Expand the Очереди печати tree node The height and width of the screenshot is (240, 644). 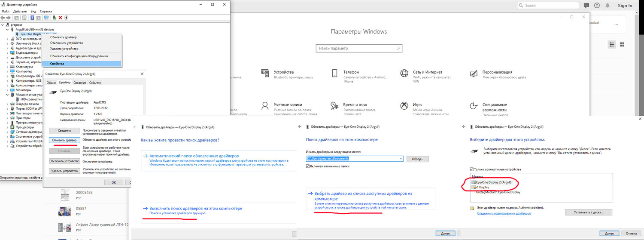pyautogui.click(x=7, y=104)
